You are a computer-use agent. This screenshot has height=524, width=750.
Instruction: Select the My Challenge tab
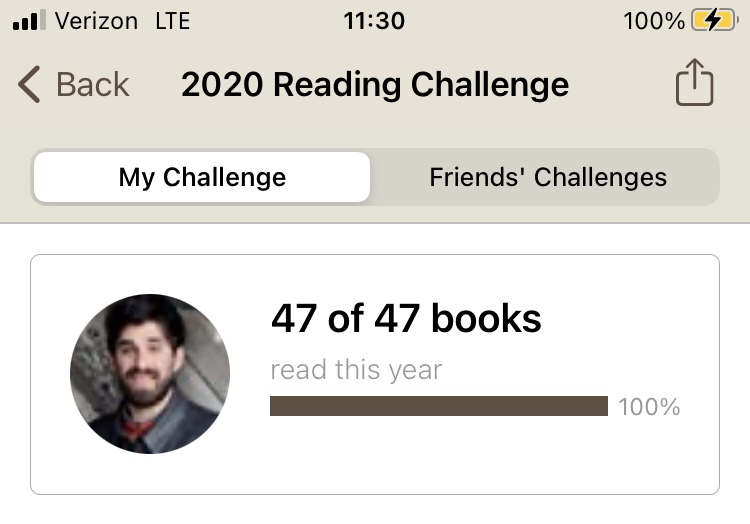tap(202, 178)
